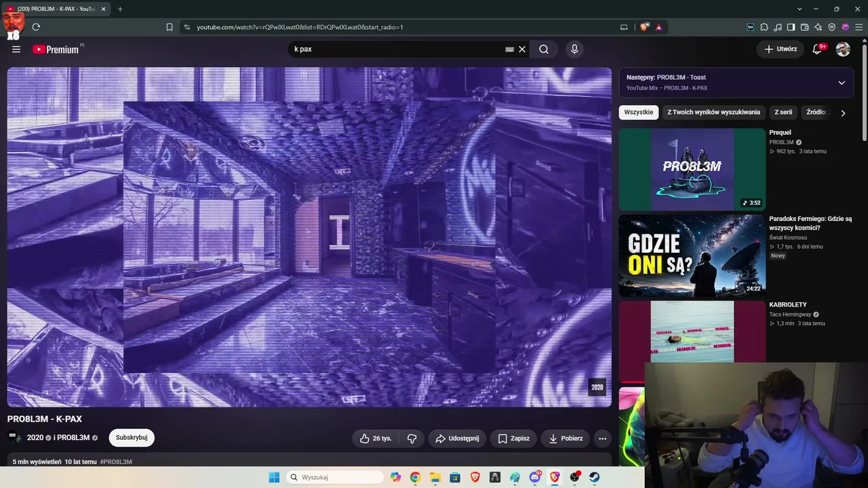Open the Prequel video title link

(780, 133)
